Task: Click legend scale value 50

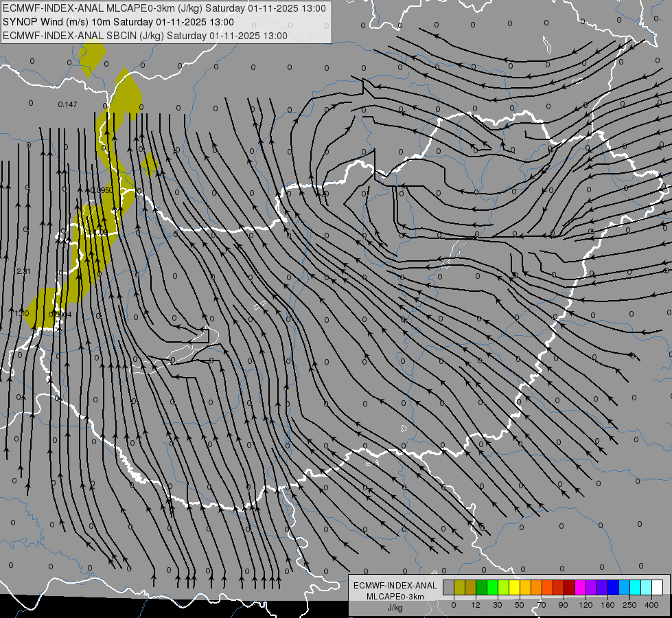Action: coord(520,605)
